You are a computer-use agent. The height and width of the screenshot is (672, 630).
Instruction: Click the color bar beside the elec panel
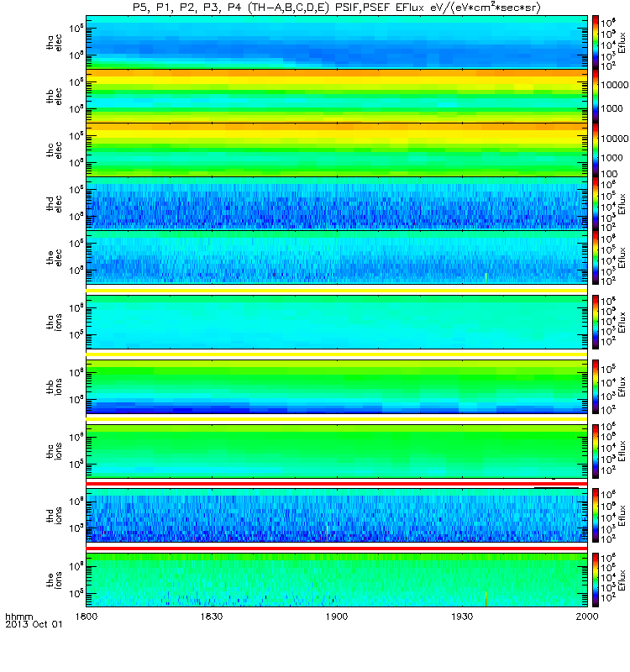(x=596, y=258)
